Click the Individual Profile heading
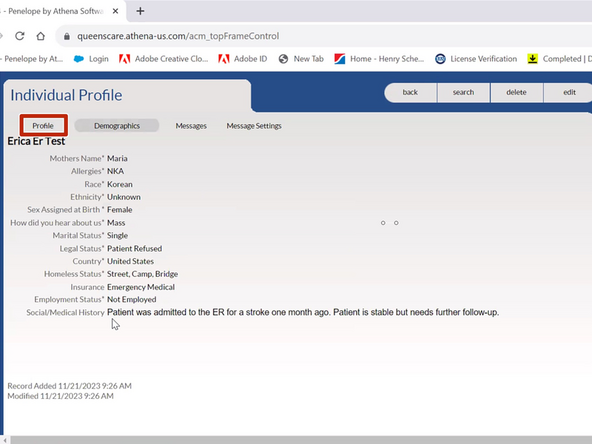This screenshot has height=444, width=592. [66, 95]
